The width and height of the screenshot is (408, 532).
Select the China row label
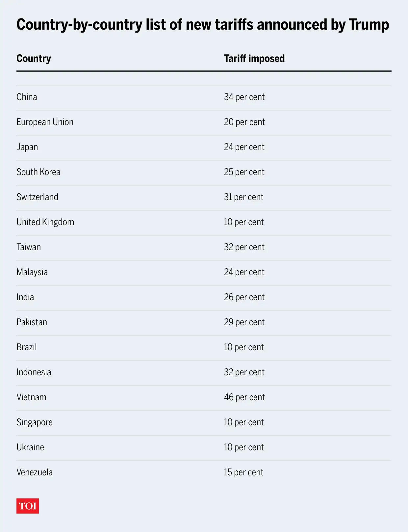tap(27, 97)
